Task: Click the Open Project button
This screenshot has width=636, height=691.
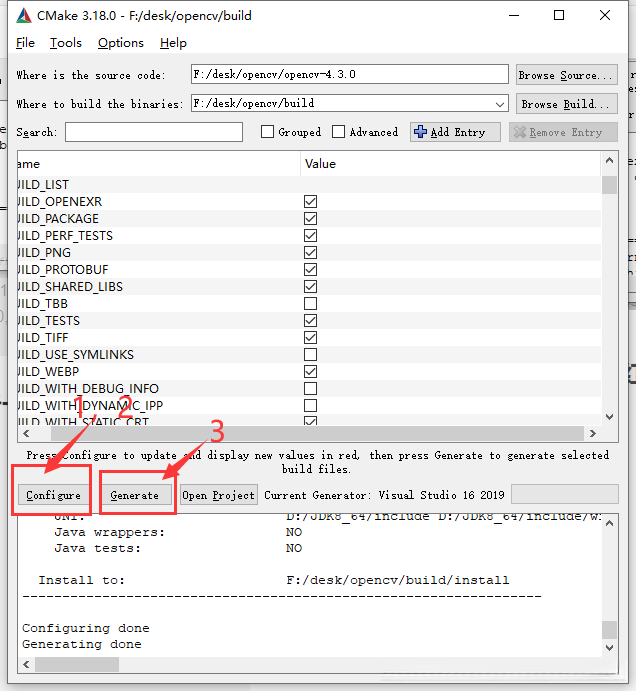Action: click(x=219, y=495)
